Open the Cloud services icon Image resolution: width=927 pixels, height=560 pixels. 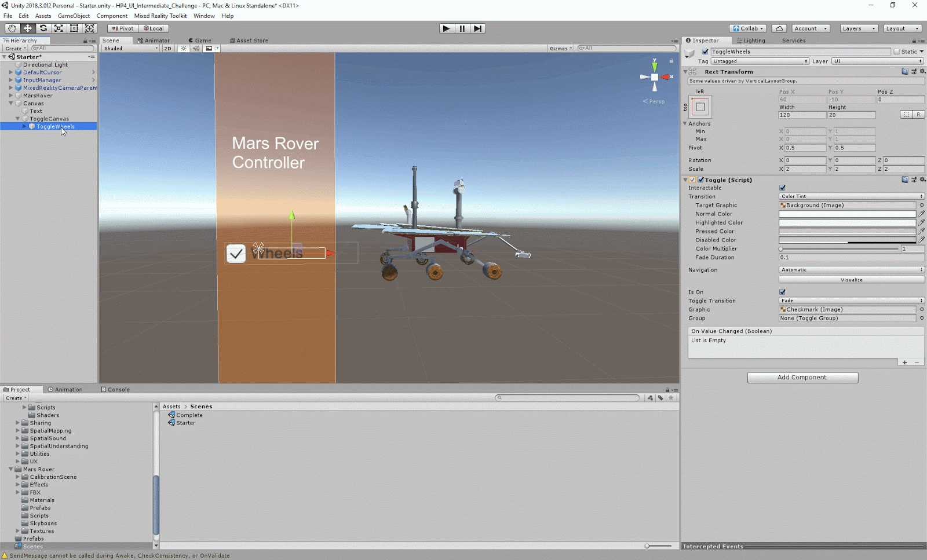[x=779, y=28]
